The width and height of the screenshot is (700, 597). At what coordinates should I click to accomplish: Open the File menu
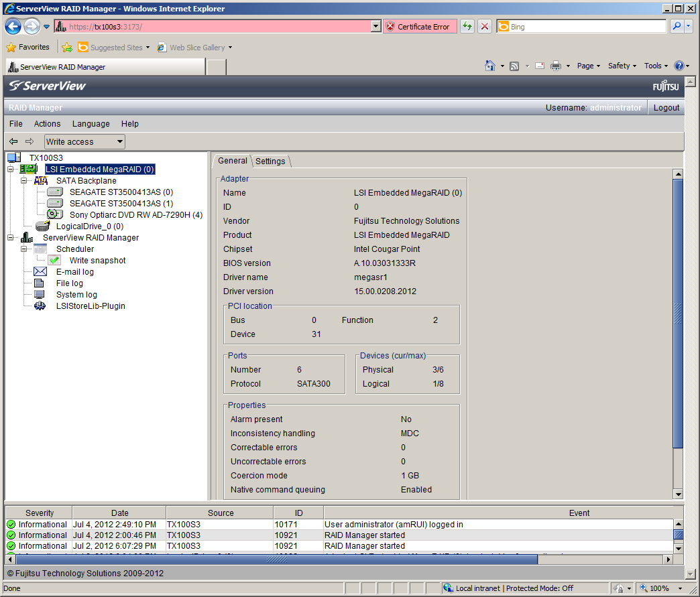(15, 123)
